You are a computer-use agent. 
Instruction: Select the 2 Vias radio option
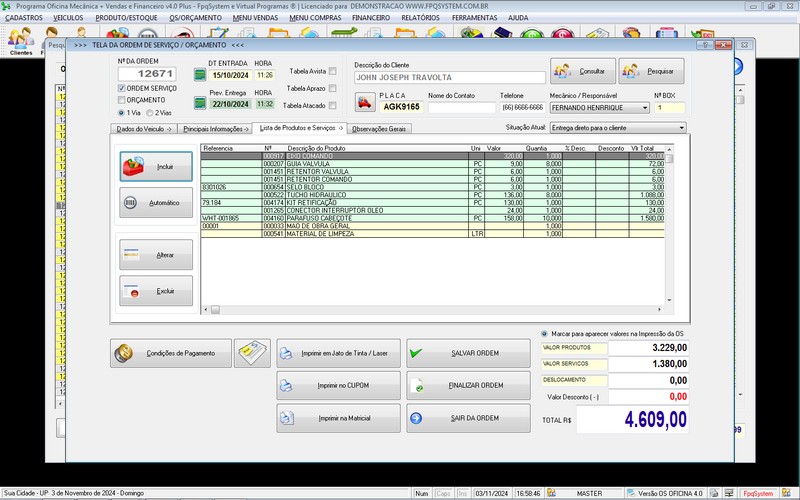(x=151, y=113)
